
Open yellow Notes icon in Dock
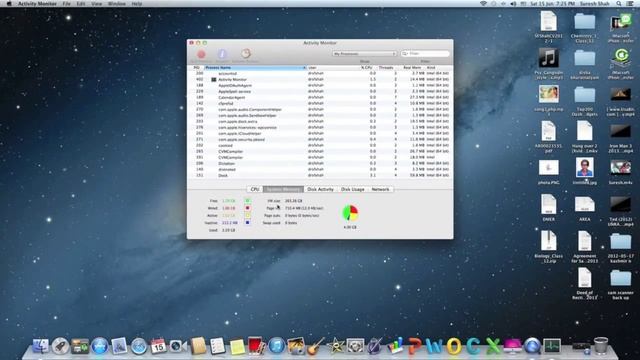(237, 347)
